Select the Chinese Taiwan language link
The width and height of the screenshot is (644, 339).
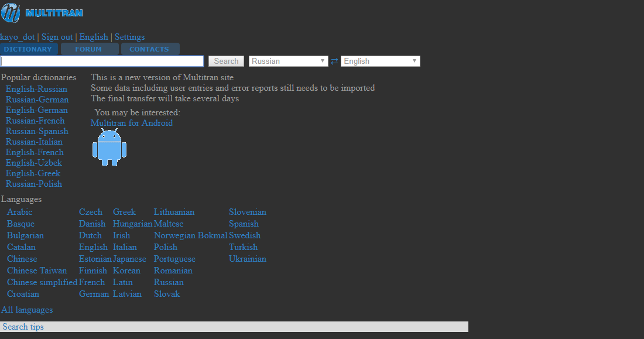point(37,270)
